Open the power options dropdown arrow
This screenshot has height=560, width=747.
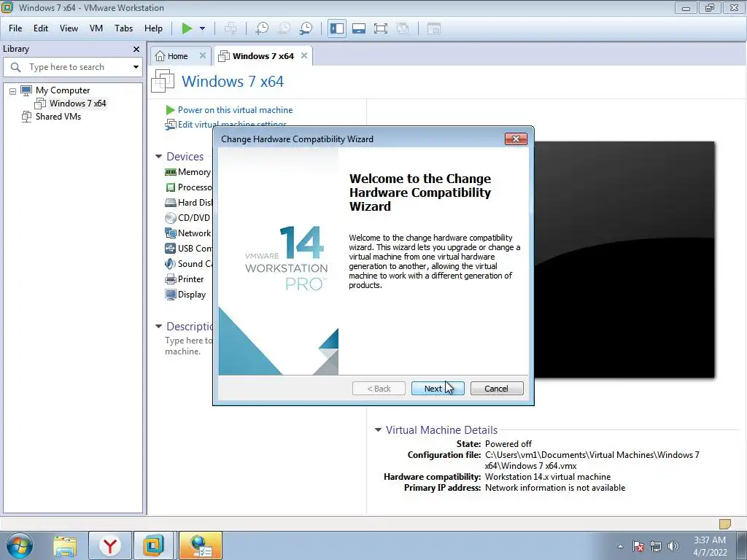pyautogui.click(x=203, y=28)
